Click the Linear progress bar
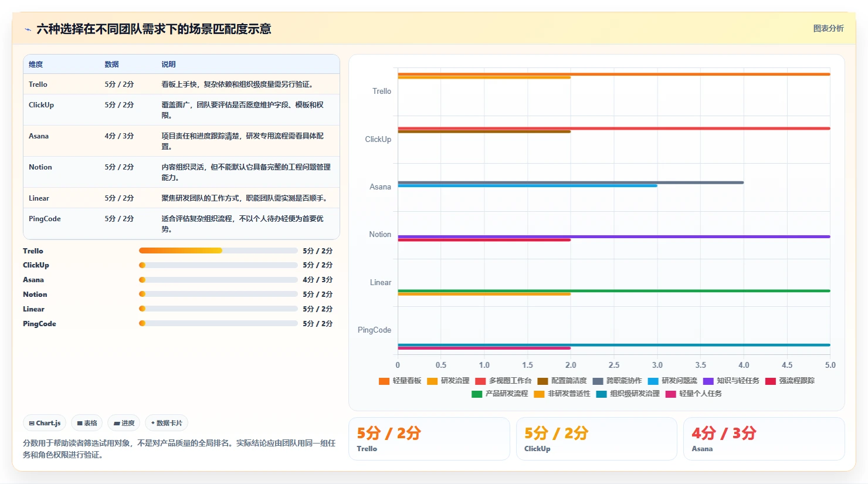This screenshot has width=868, height=484. [x=218, y=309]
